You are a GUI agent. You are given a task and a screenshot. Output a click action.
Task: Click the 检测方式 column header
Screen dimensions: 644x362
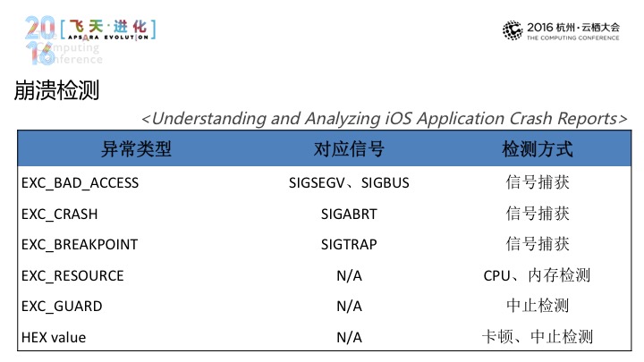(538, 148)
